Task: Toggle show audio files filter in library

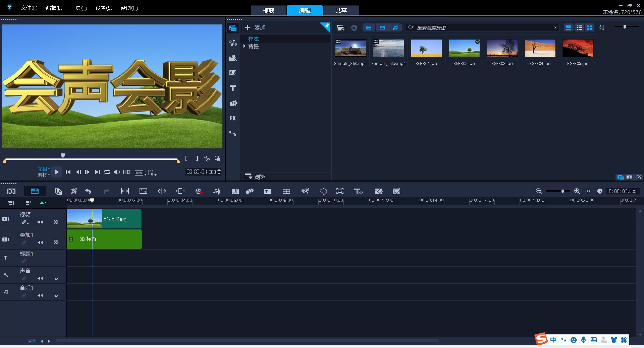Action: 395,28
